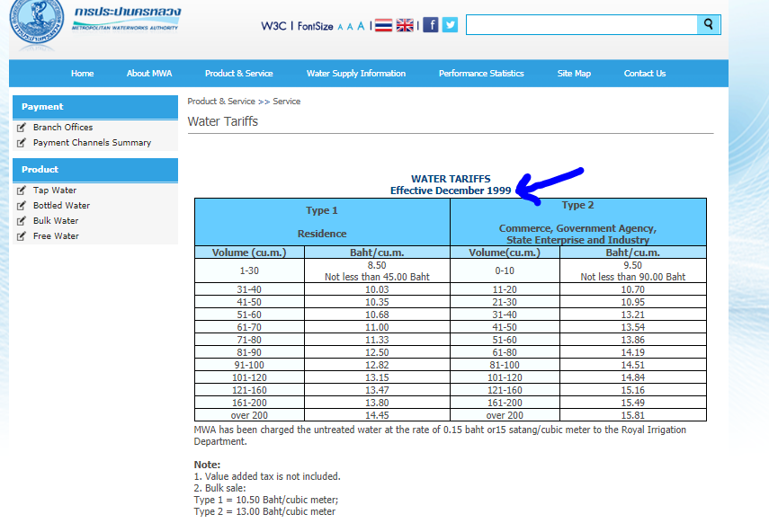769x532 pixels.
Task: Click the edit icon beside Tap Water
Action: (21, 191)
